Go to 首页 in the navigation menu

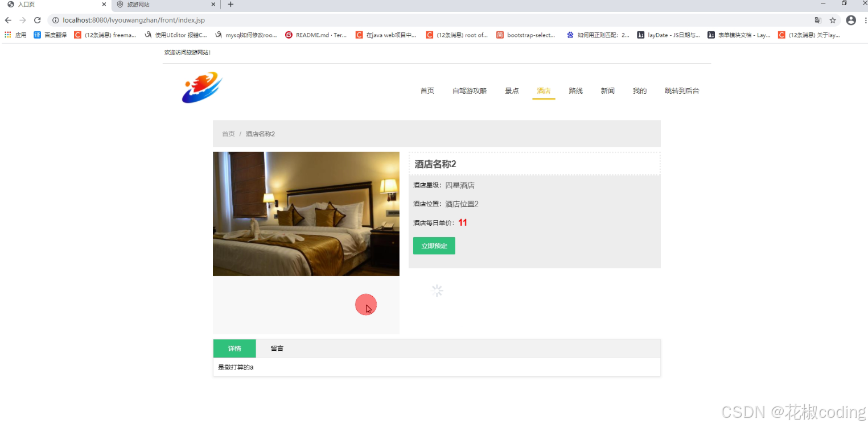[427, 91]
